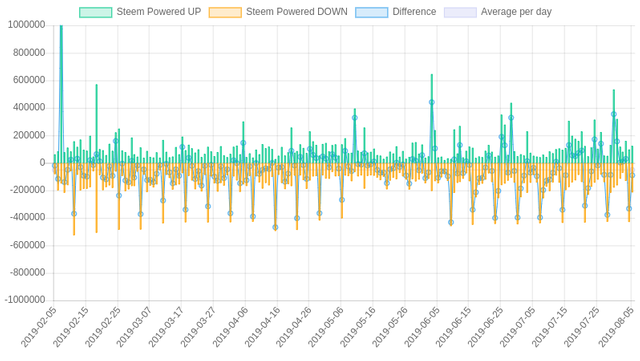640x361 pixels.
Task: Click the 1000000 y-axis label
Action: point(27,25)
